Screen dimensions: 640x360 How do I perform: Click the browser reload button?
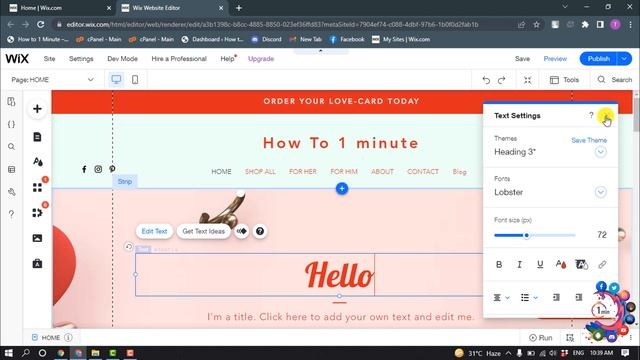pos(40,24)
